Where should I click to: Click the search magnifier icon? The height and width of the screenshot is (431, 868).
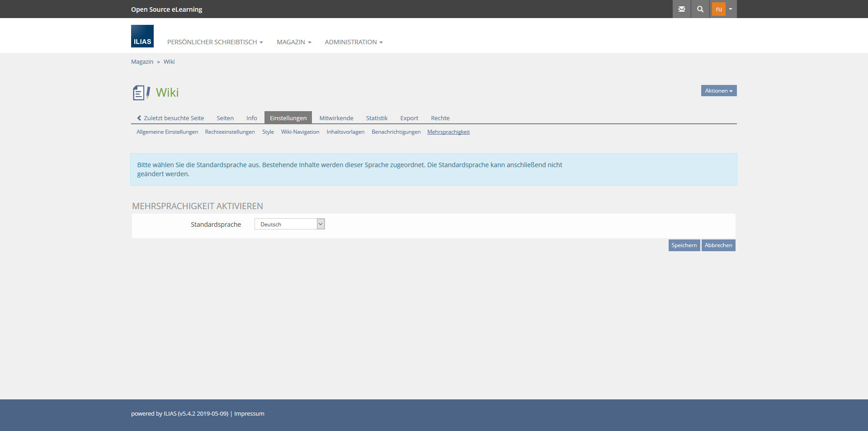[x=700, y=9]
